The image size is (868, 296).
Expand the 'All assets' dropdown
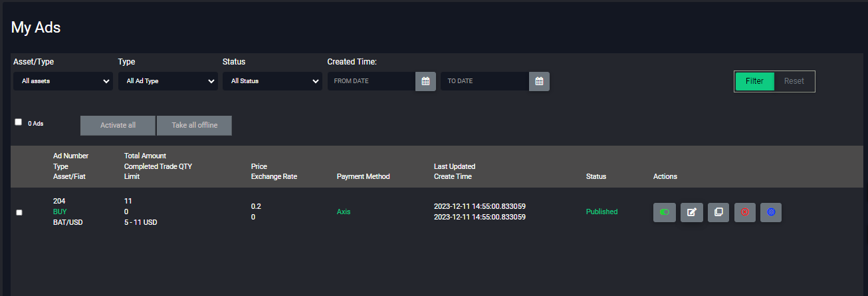[x=63, y=81]
